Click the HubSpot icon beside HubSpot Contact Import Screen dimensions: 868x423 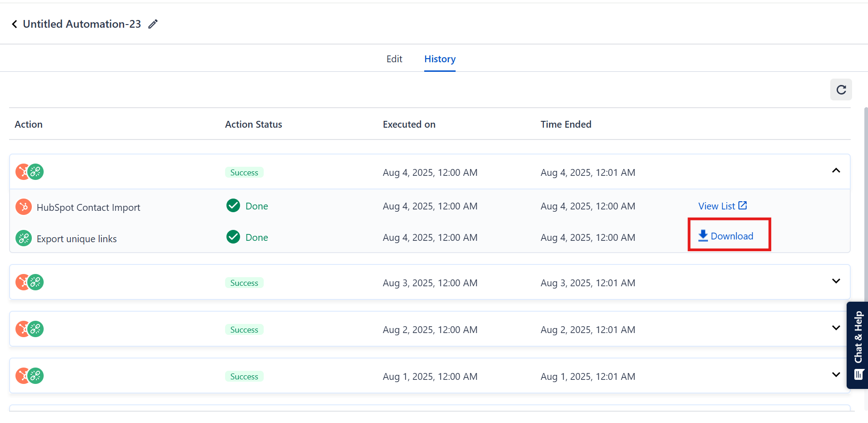coord(24,207)
